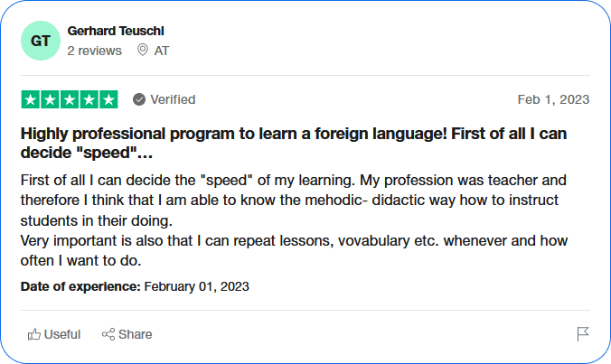The width and height of the screenshot is (611, 364).
Task: Select the AT country code
Action: tap(162, 51)
